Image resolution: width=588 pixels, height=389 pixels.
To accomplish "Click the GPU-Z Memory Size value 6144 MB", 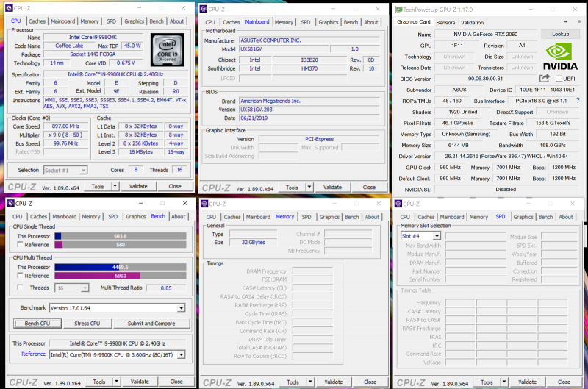I will coord(458,145).
